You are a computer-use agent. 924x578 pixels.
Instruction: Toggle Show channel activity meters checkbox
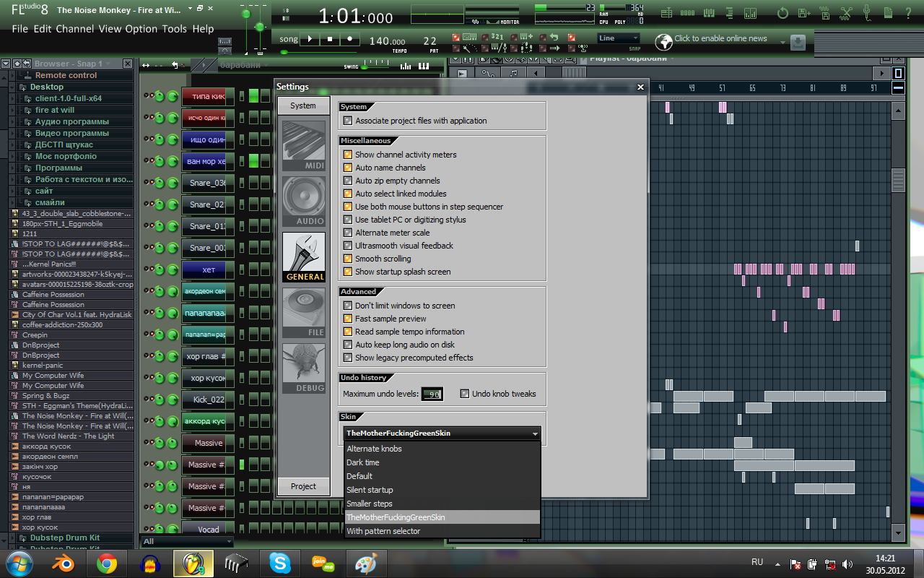coord(348,155)
